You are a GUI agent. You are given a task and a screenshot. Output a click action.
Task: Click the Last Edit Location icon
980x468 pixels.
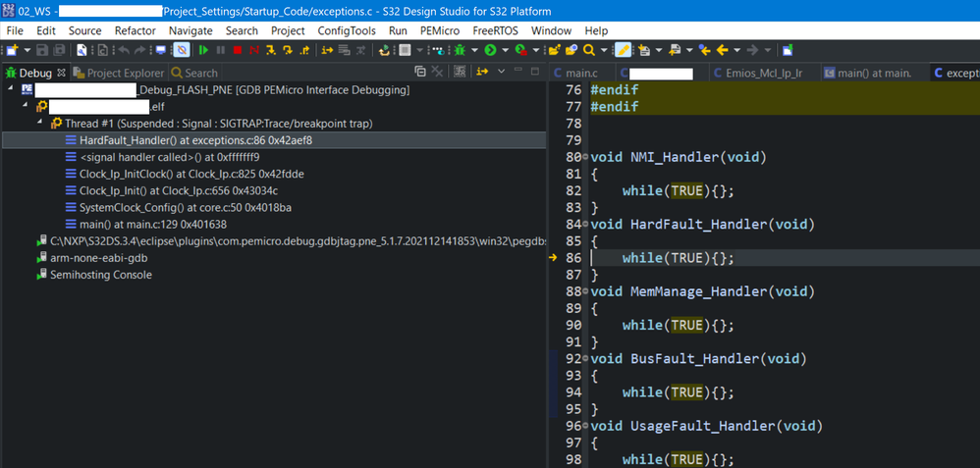(705, 50)
